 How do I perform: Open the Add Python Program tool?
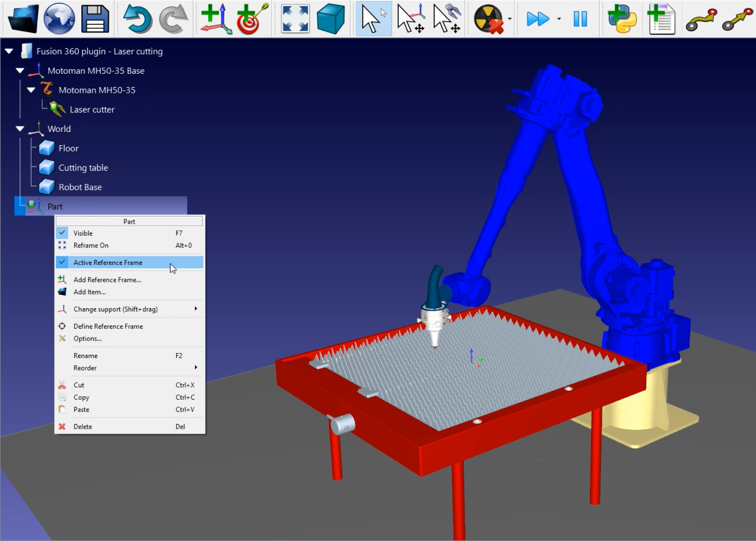621,18
